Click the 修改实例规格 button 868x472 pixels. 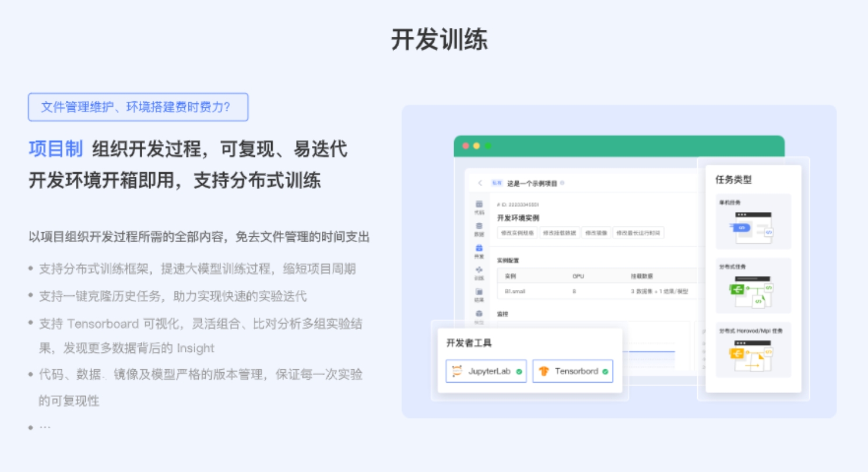pos(518,233)
